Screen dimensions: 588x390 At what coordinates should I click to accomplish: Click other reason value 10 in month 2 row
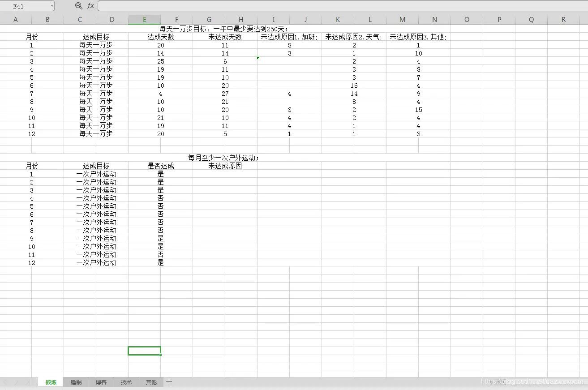click(x=419, y=53)
